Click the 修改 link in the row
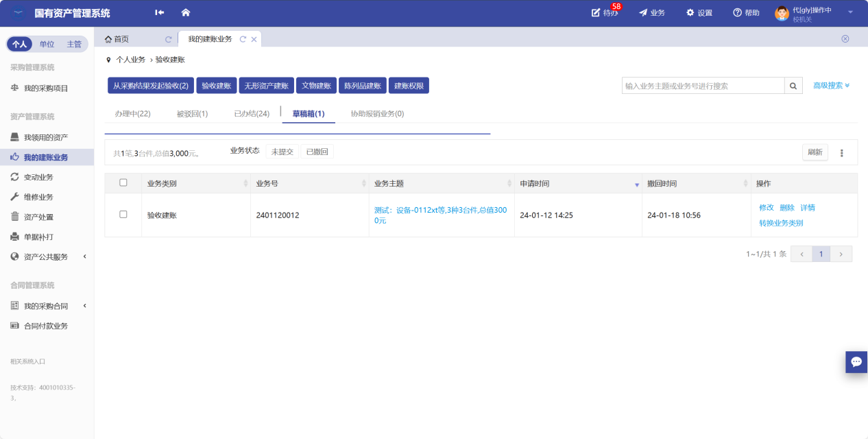This screenshot has height=439, width=868. 766,207
